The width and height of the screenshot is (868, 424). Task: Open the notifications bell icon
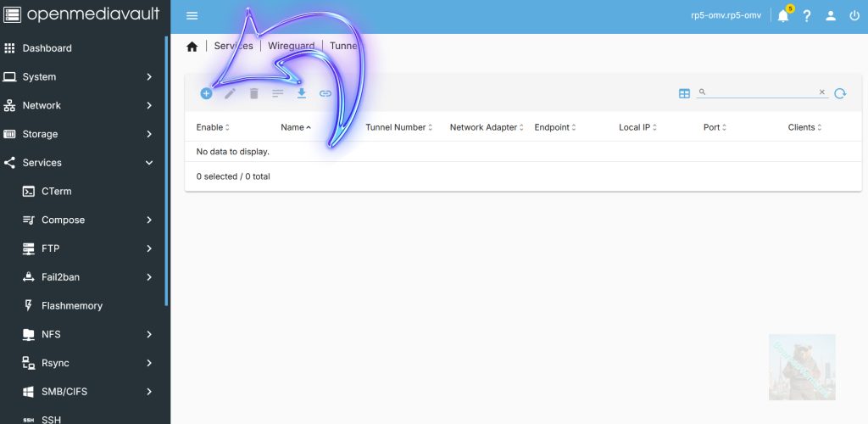[x=782, y=16]
